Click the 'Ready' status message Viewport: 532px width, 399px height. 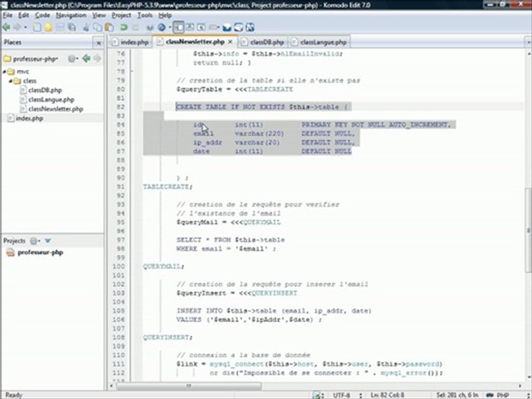click(14, 395)
